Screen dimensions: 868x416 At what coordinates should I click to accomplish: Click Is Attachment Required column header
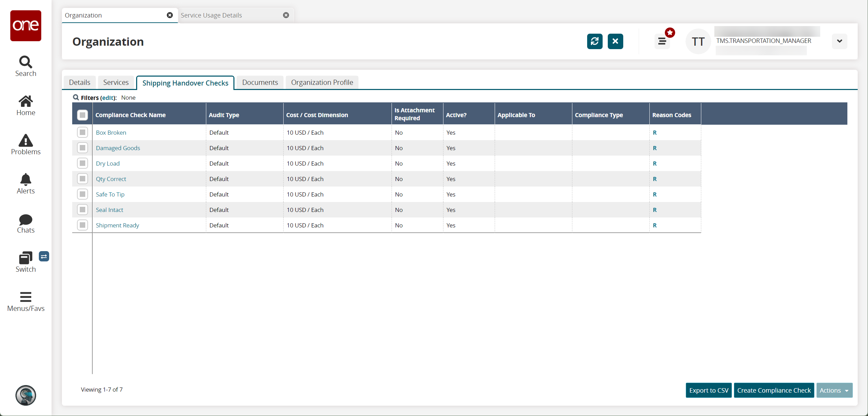click(x=417, y=114)
